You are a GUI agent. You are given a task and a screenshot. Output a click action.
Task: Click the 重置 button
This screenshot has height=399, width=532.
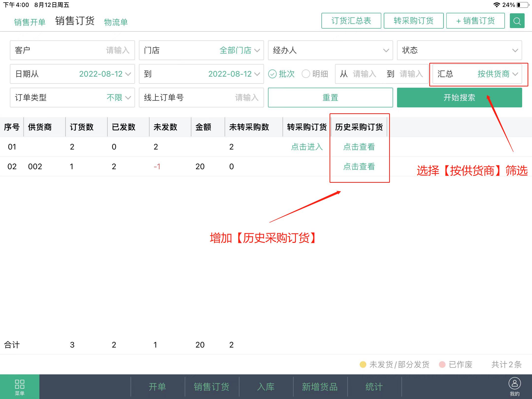[x=331, y=98]
